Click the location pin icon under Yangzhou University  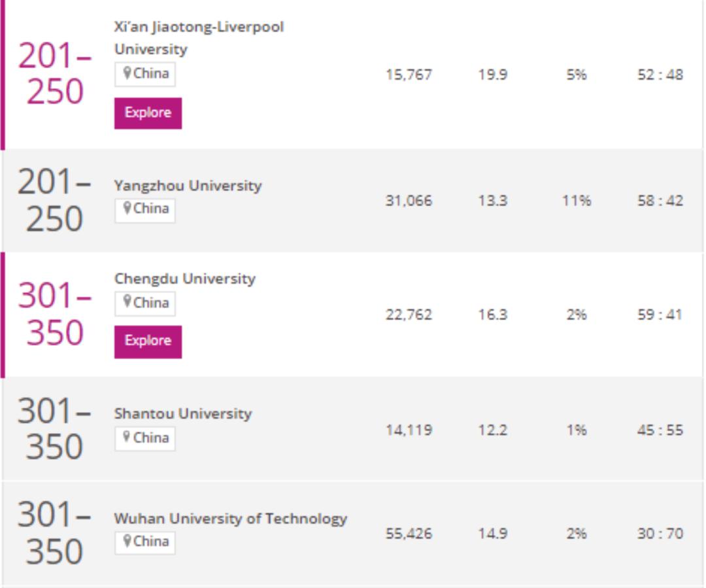tap(127, 209)
